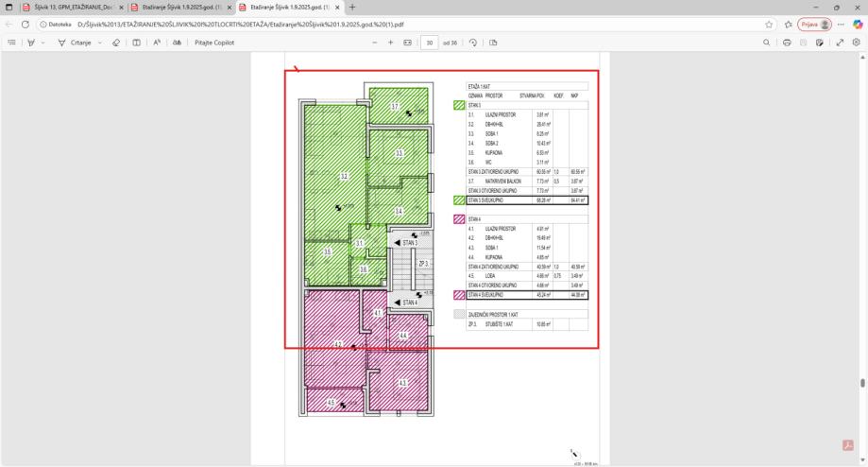Open the favorites list

tap(789, 25)
